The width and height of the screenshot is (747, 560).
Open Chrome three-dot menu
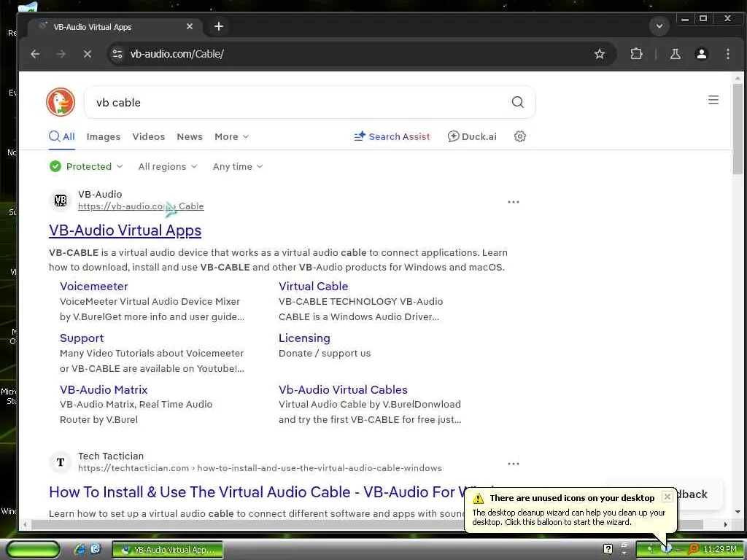pos(727,54)
